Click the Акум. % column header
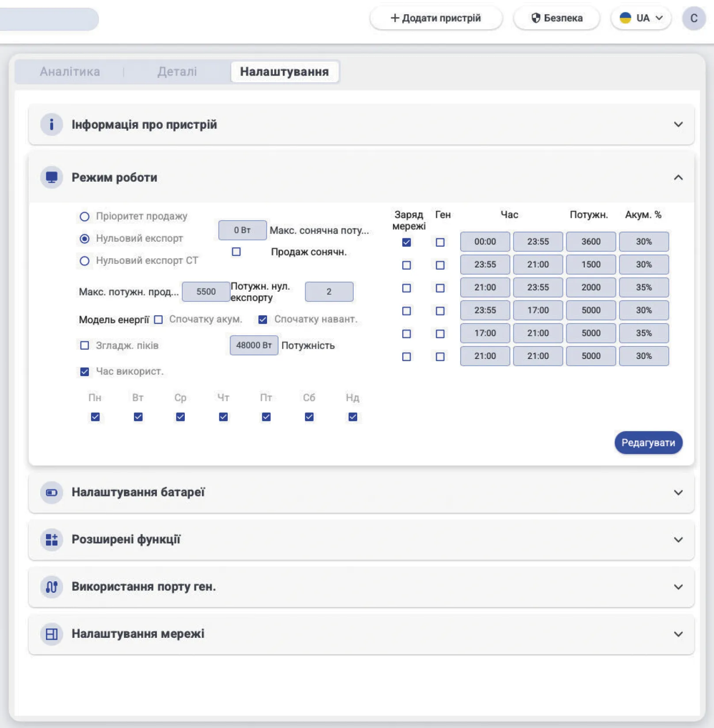The image size is (714, 728). [643, 215]
